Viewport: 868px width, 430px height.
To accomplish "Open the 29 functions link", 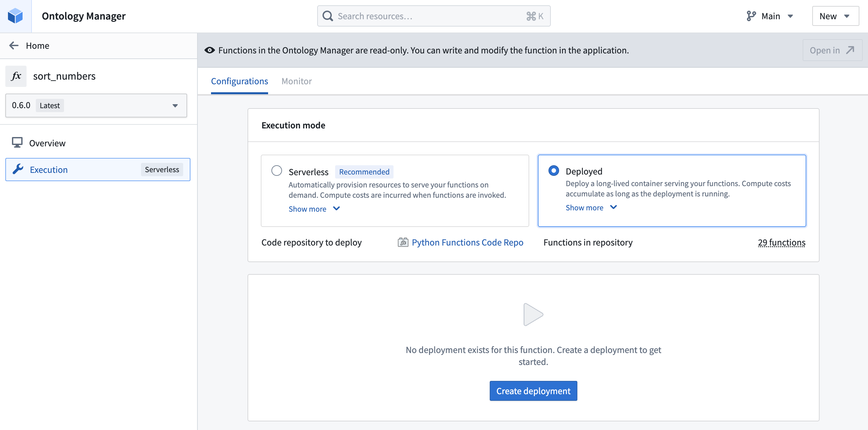I will [x=781, y=242].
